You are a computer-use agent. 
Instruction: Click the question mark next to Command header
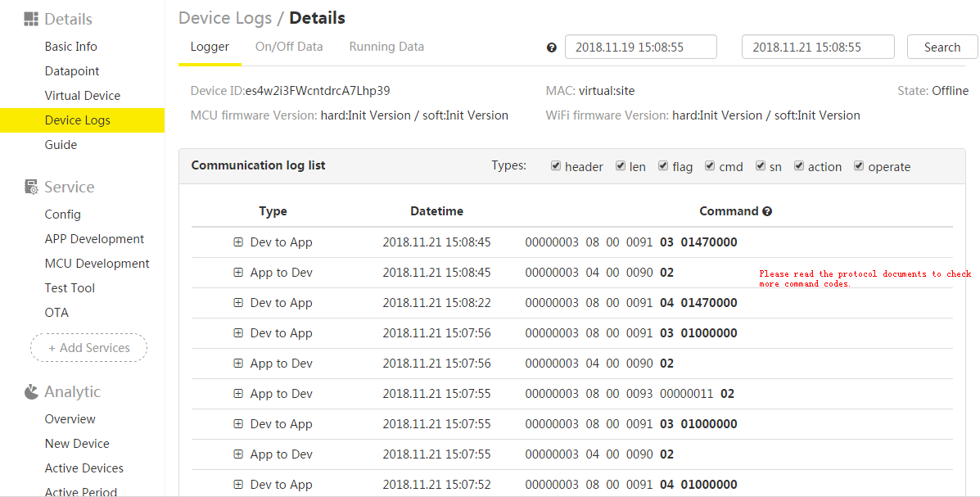[x=766, y=210]
